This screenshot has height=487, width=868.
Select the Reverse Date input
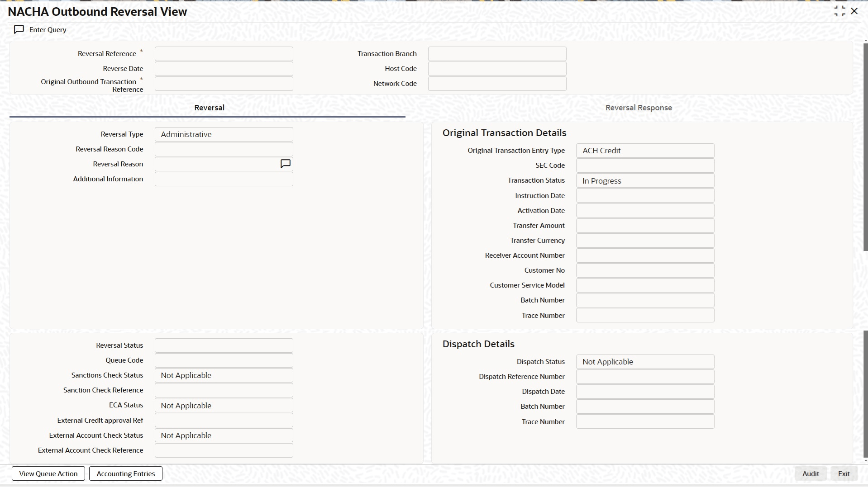click(x=224, y=69)
